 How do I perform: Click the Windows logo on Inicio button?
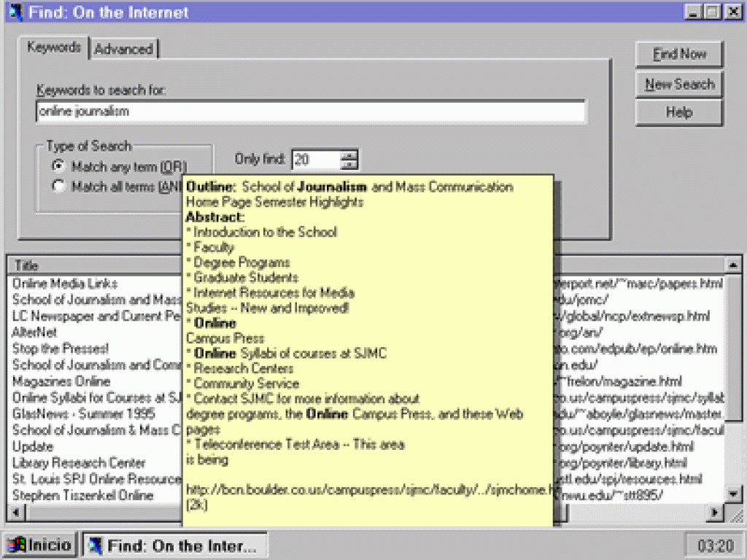16,545
